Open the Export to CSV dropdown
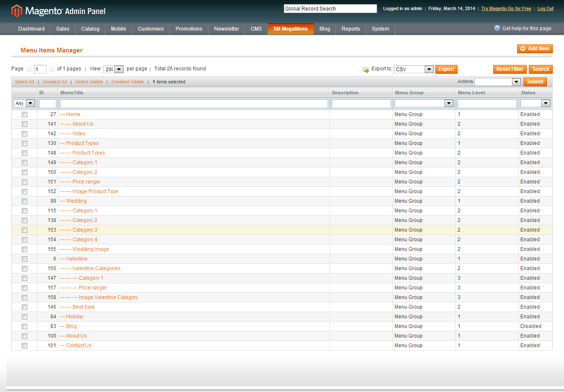This screenshot has width=564, height=392. point(413,69)
